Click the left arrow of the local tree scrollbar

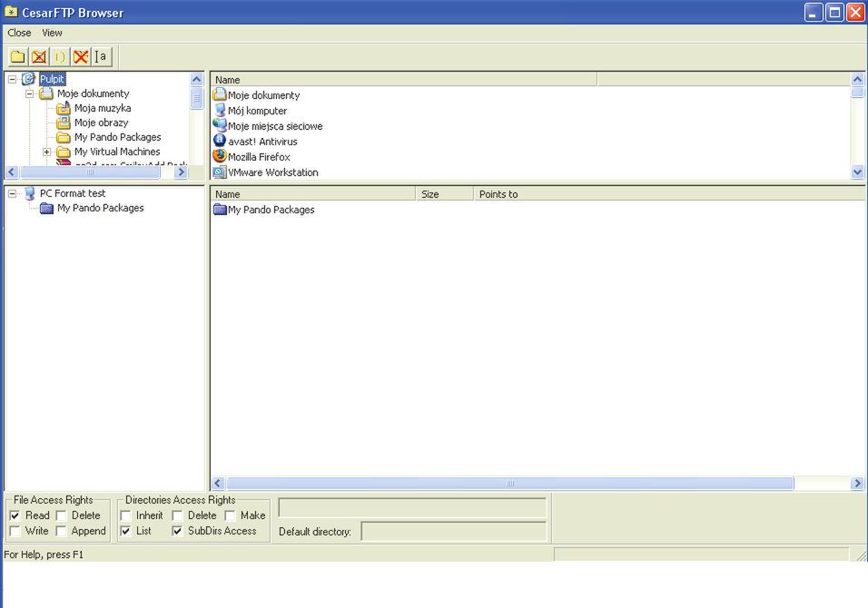pos(12,172)
